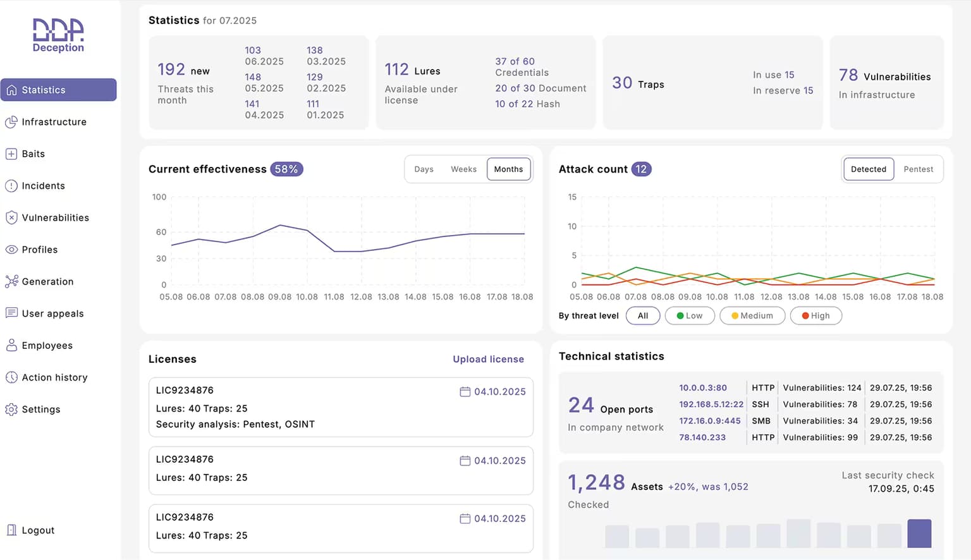Open Infrastructure icon in sidebar
This screenshot has width=971, height=560.
coord(11,122)
